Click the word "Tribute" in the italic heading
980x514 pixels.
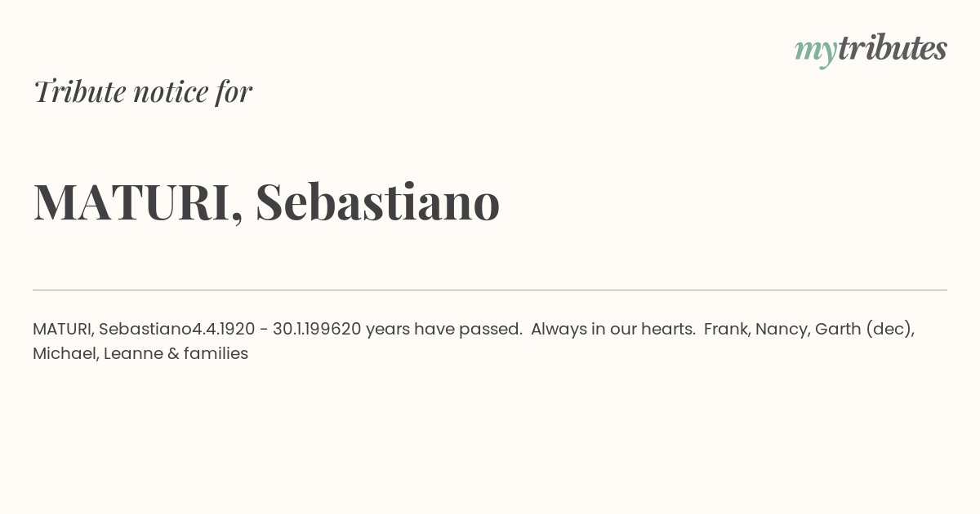pos(79,91)
